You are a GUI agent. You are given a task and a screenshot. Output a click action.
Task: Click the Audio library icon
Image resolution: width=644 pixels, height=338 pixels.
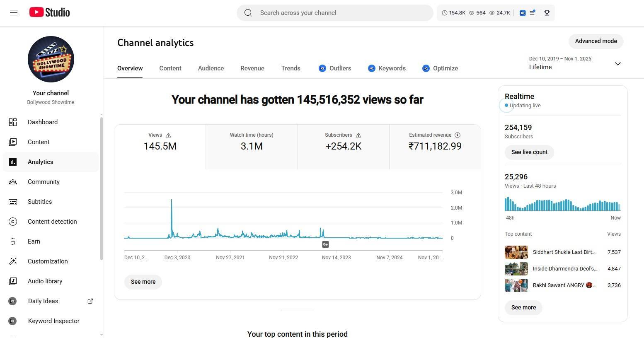13,281
